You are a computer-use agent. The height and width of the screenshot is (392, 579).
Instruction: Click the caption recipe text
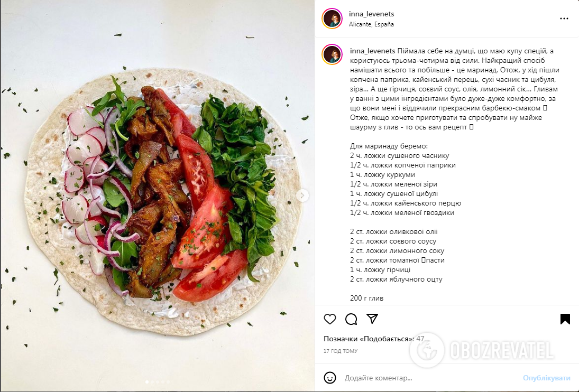coord(454,174)
